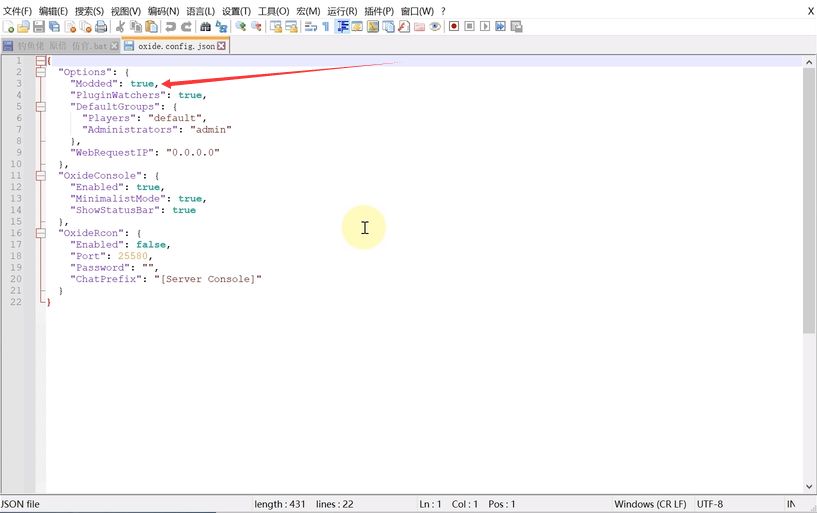Click the Print icon in toolbar
This screenshot has height=513, width=817.
[100, 27]
